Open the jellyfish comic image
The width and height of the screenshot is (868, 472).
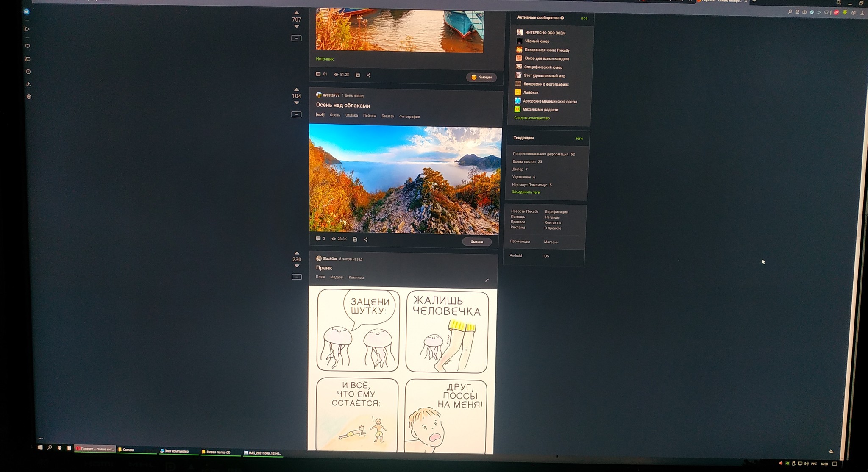coord(402,369)
